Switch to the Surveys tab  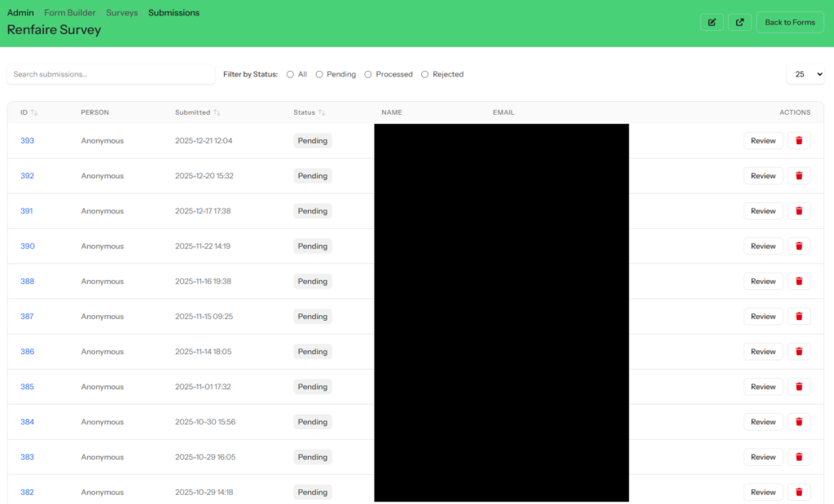click(122, 13)
